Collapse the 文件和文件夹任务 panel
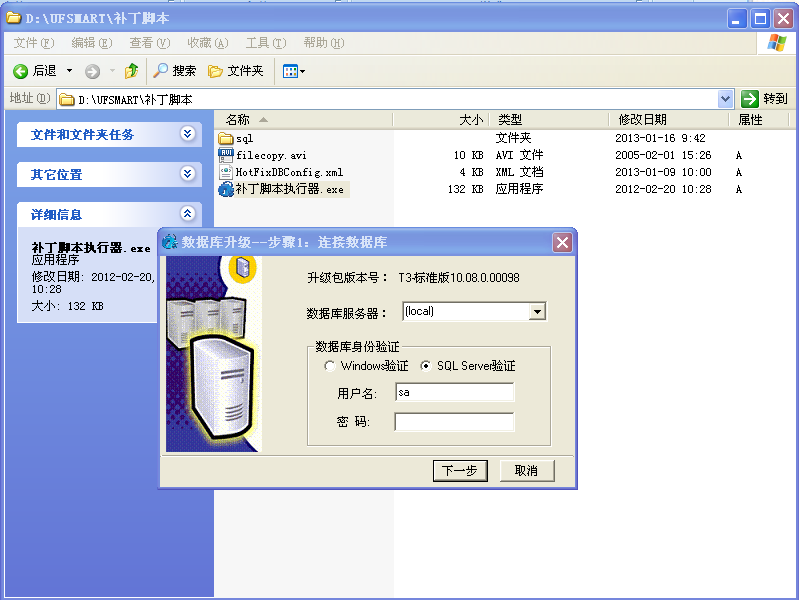The height and width of the screenshot is (600, 799). [188, 134]
